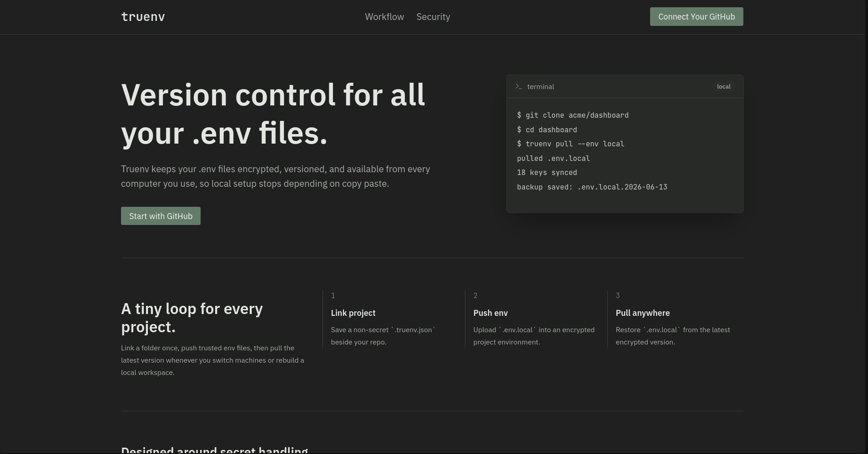Open the Workflow nav link
Screen dimensions: 868x454
[x=384, y=17]
